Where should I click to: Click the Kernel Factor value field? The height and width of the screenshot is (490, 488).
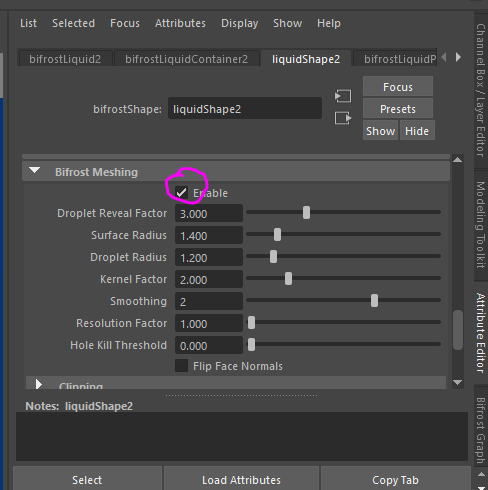point(209,279)
